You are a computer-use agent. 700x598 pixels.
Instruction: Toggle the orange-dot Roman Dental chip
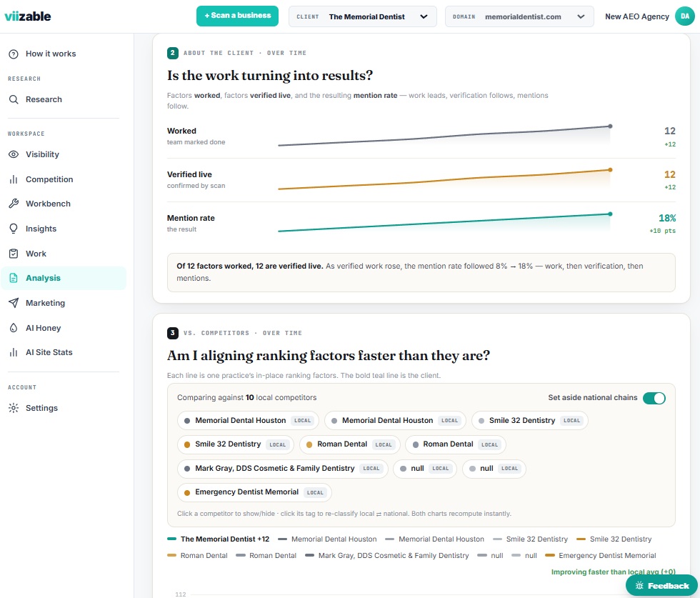(x=349, y=444)
